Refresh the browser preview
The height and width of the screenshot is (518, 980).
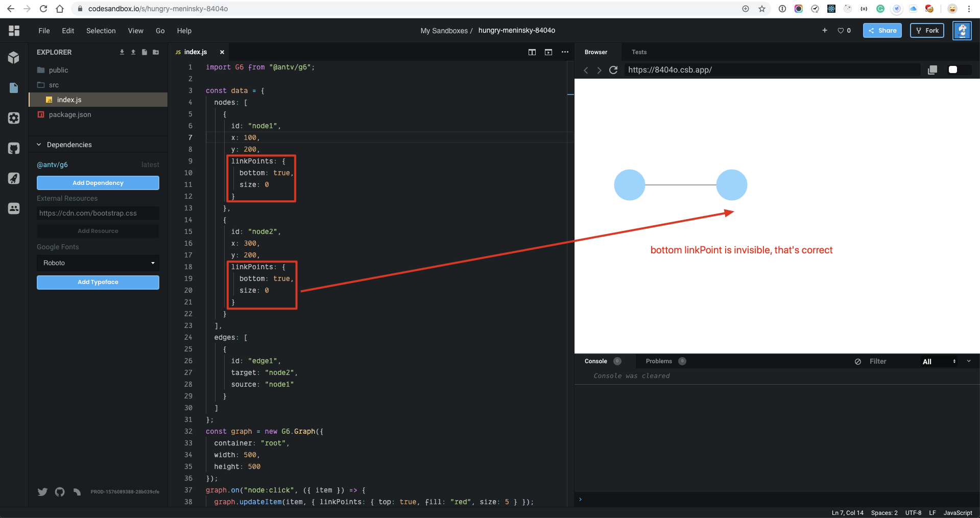point(613,70)
